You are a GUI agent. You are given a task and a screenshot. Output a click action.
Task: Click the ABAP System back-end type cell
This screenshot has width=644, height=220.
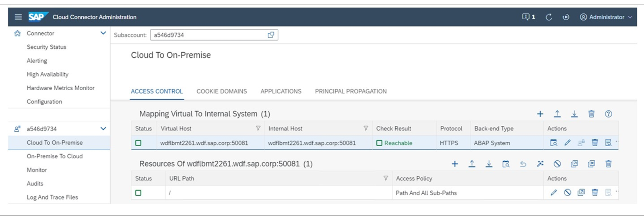coord(492,143)
